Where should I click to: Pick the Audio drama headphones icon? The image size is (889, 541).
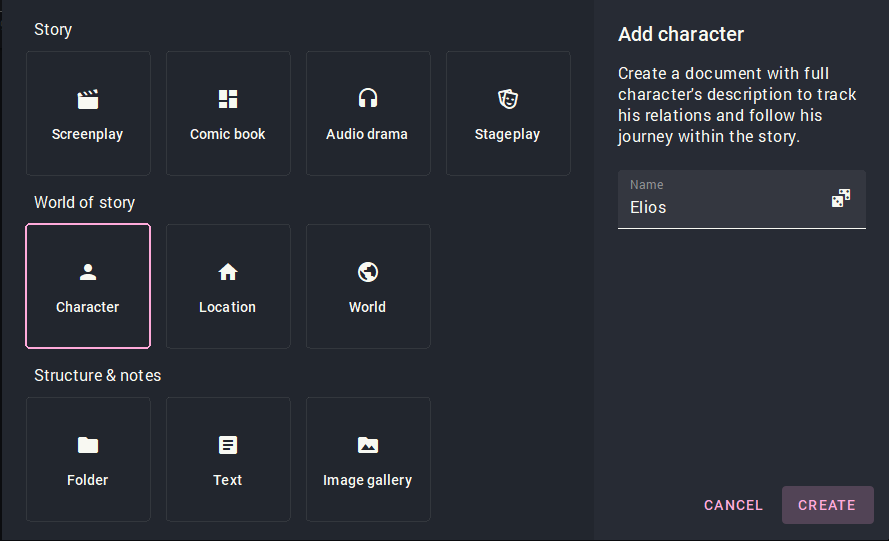click(368, 98)
